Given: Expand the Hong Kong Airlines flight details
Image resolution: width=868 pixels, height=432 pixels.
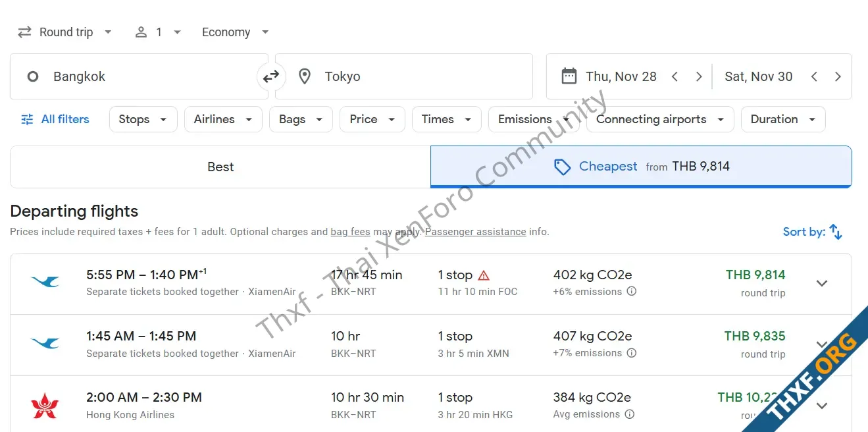Looking at the screenshot, I should (822, 406).
